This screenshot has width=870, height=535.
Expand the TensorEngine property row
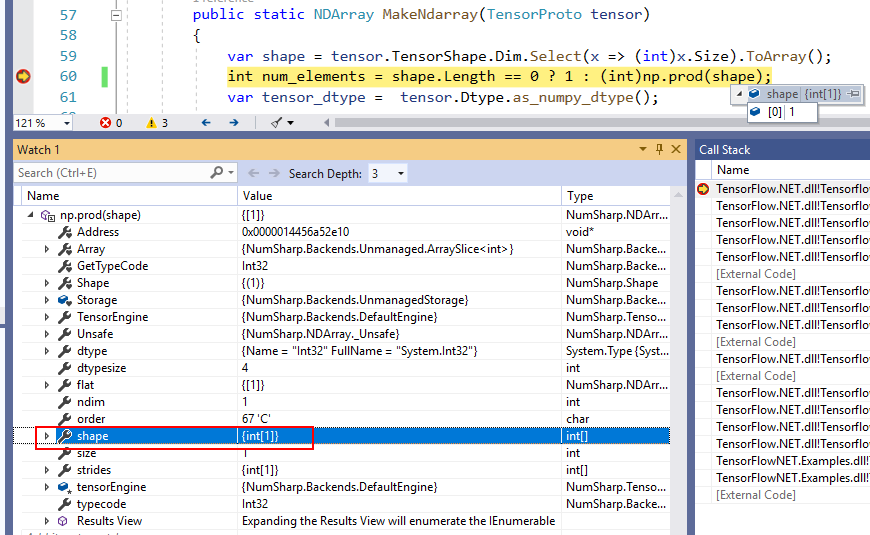coord(47,317)
